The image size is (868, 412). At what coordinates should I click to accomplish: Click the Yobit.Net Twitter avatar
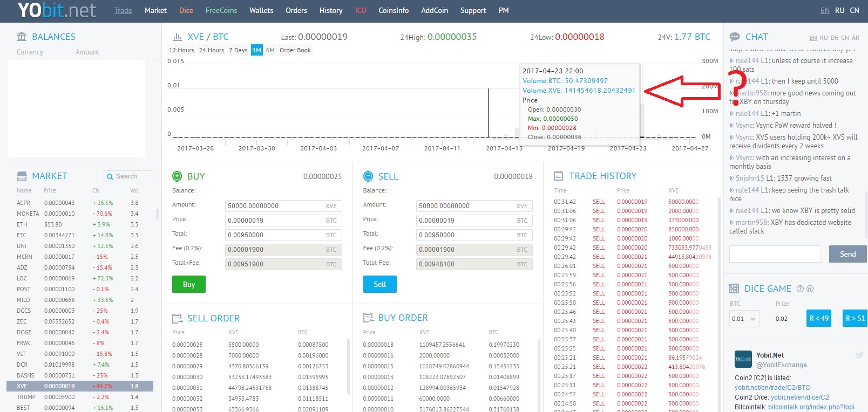[x=743, y=359]
